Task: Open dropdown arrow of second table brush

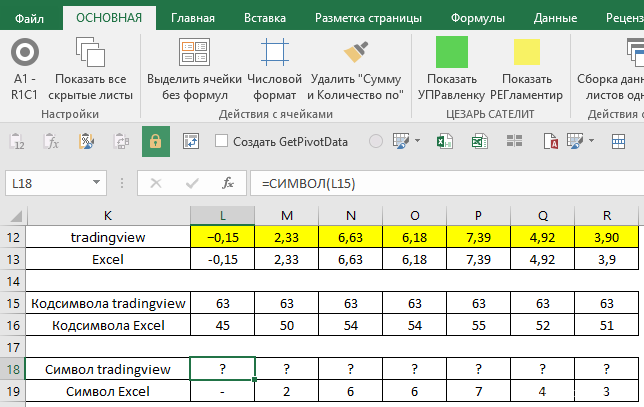Action: click(591, 141)
